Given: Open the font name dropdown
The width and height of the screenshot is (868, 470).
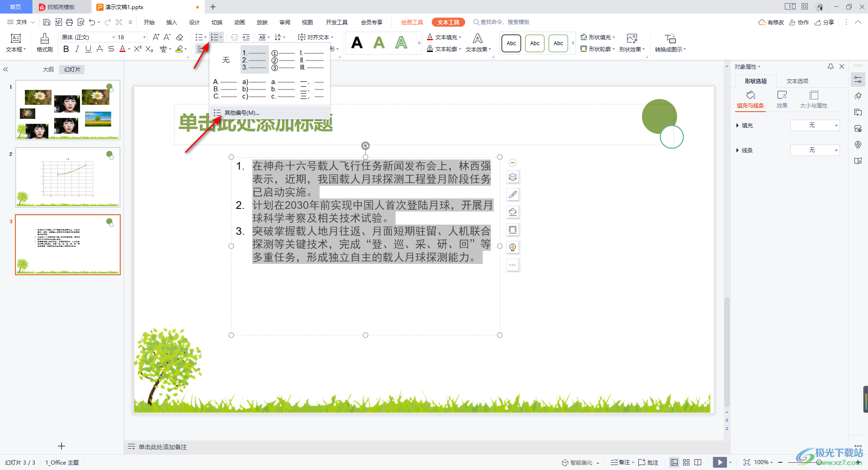Looking at the screenshot, I should coord(113,37).
